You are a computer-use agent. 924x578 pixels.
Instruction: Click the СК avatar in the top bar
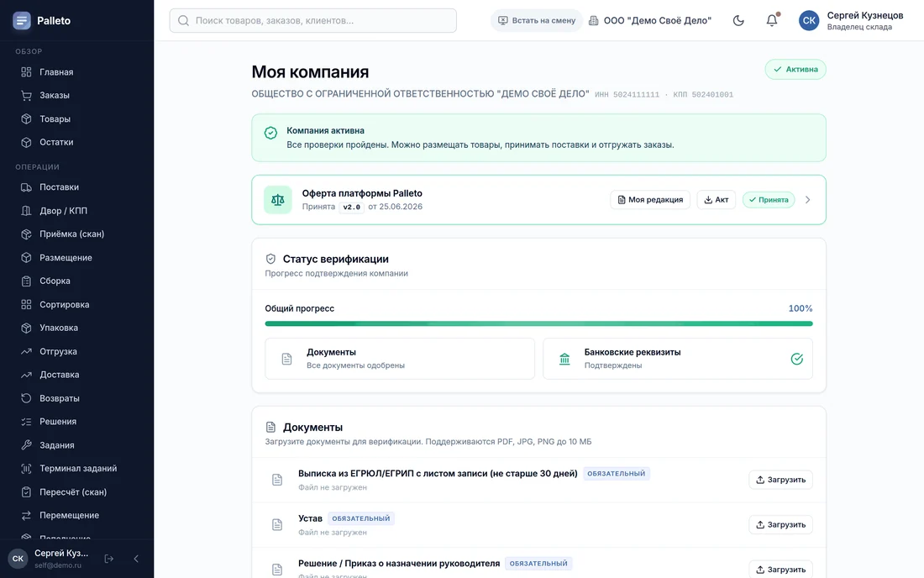(809, 21)
